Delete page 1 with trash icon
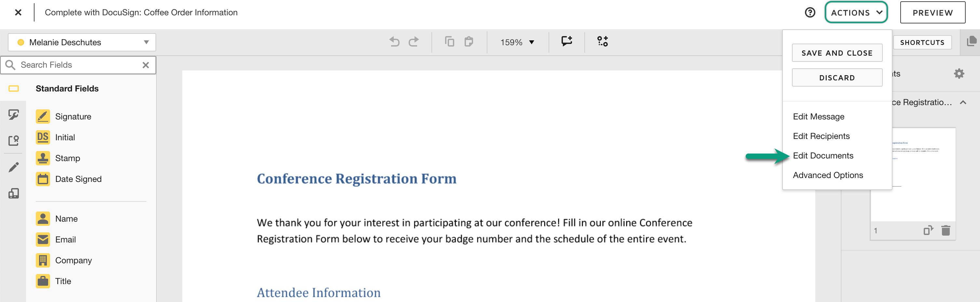Screen dimensions: 980x302 point(946,230)
